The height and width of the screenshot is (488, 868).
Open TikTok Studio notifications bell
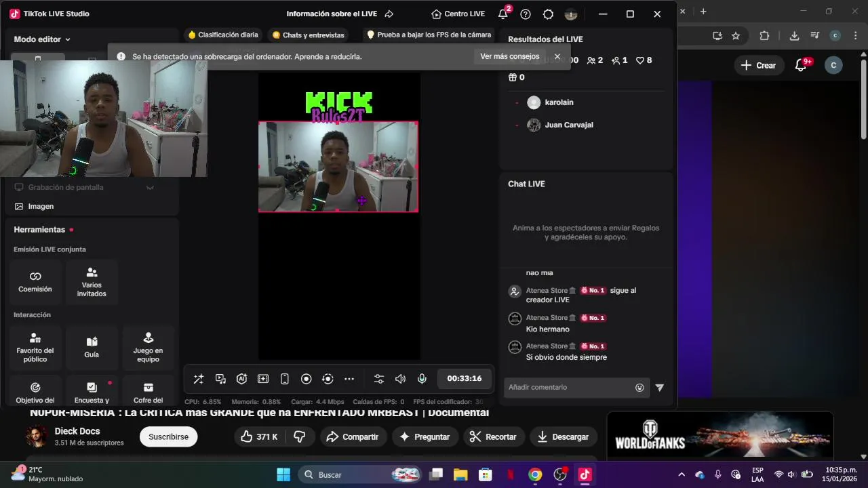[x=503, y=14]
